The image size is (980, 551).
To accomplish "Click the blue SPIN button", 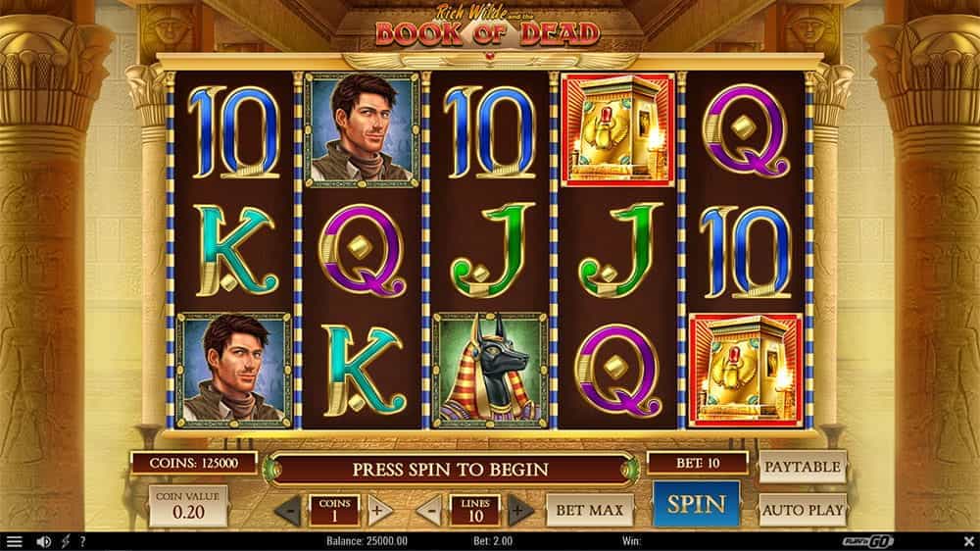I will [696, 504].
